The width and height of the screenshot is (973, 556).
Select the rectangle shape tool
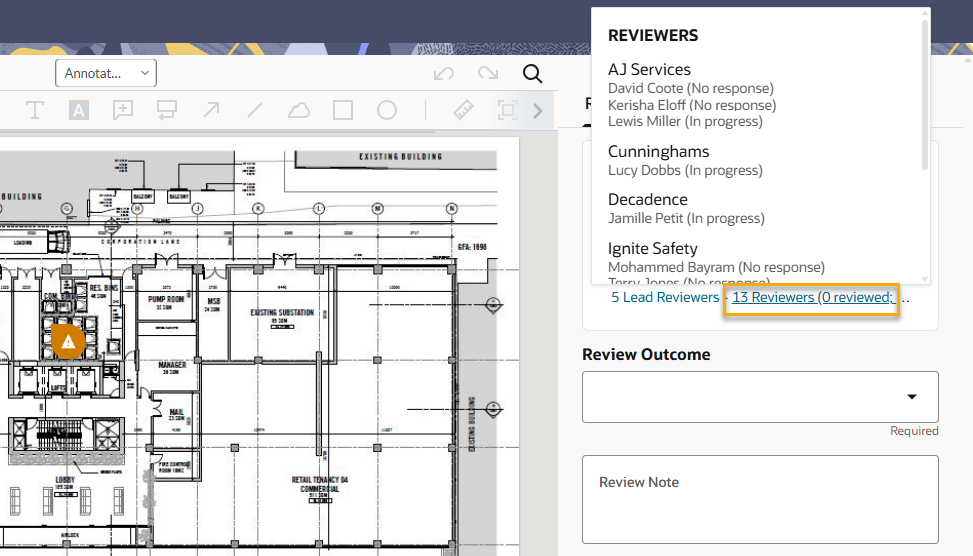coord(343,110)
